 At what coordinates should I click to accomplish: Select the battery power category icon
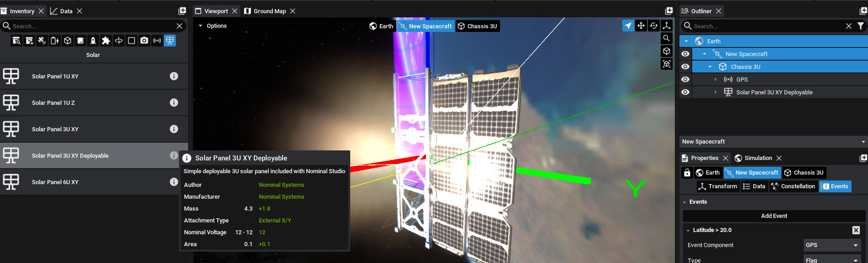tap(55, 41)
